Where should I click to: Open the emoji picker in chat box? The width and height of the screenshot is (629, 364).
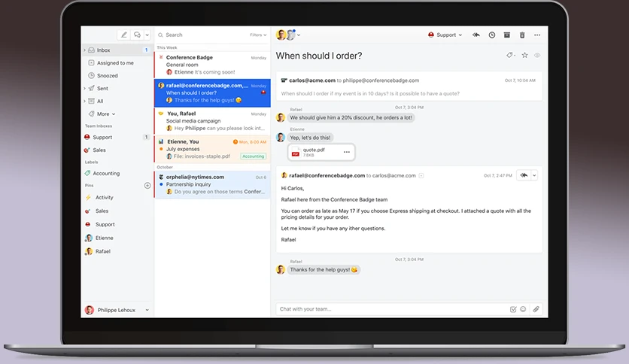point(523,309)
